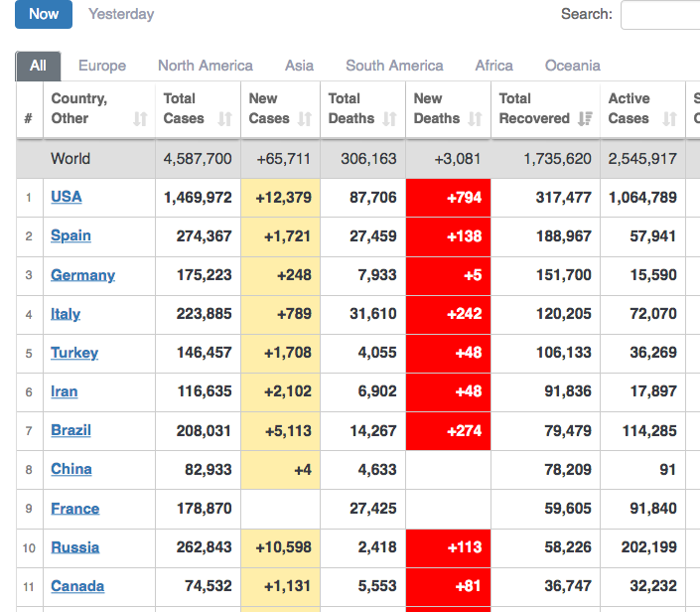Open the Europe tab

(x=102, y=66)
